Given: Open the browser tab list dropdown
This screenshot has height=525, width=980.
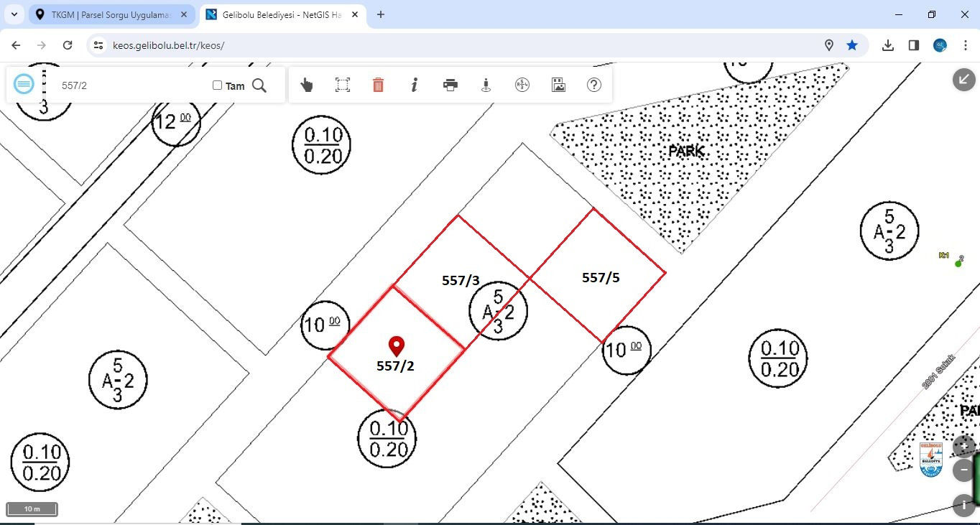Looking at the screenshot, I should click(x=14, y=14).
